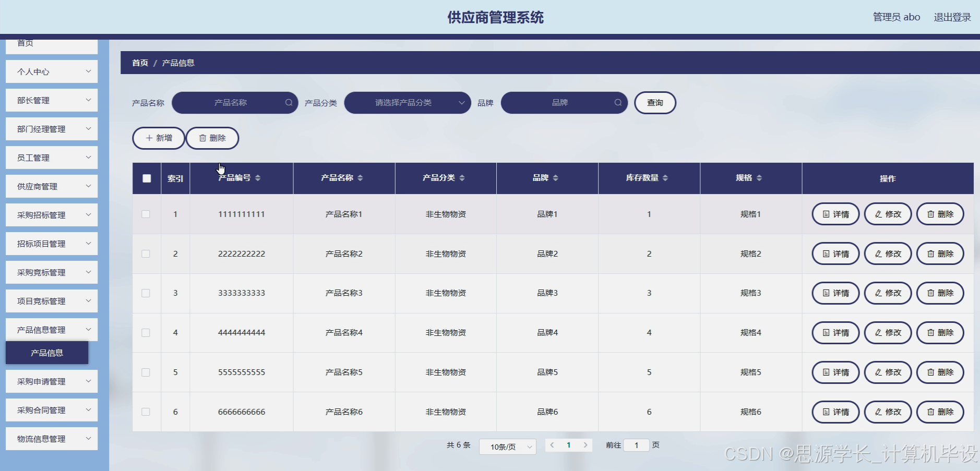Screen dimensions: 980x471
Task: Open 详情 for 产品名称2 row
Action: pyautogui.click(x=835, y=253)
